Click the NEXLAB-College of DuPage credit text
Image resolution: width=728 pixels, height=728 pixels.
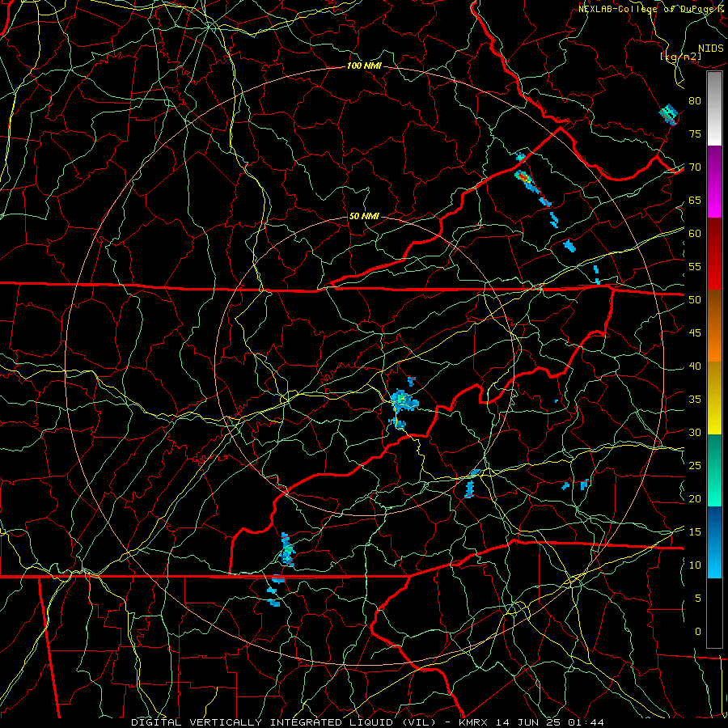click(650, 9)
